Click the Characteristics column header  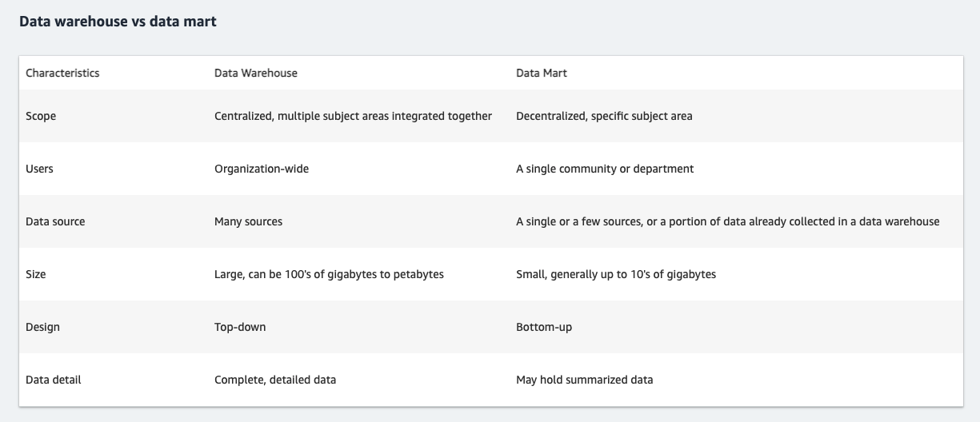(62, 73)
